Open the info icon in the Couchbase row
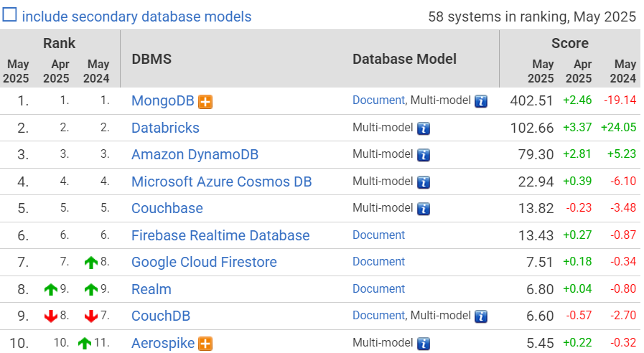Viewport: 644px width, 353px height. click(424, 209)
